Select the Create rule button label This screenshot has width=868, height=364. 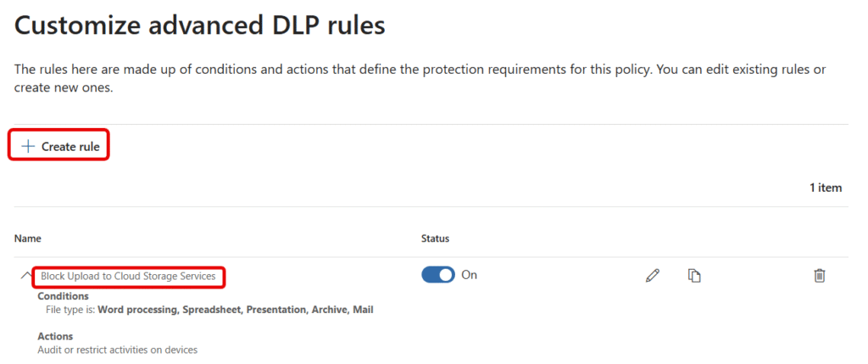click(70, 147)
